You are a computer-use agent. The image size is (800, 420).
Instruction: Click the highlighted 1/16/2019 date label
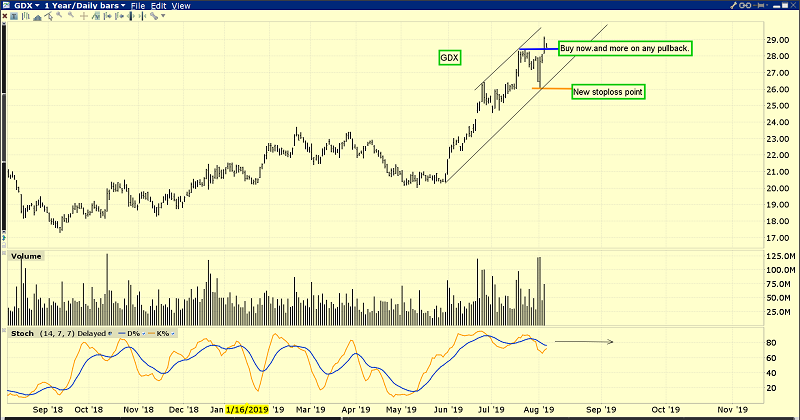tap(247, 410)
